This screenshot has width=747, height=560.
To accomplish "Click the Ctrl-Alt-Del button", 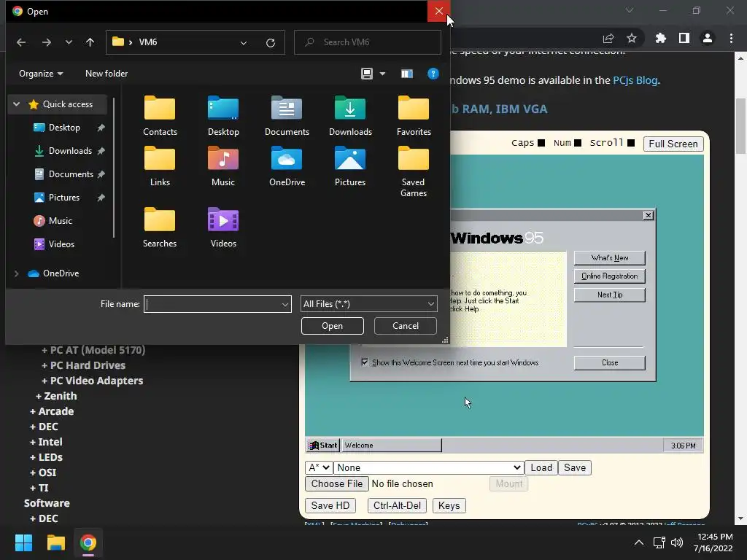I will pyautogui.click(x=397, y=506).
